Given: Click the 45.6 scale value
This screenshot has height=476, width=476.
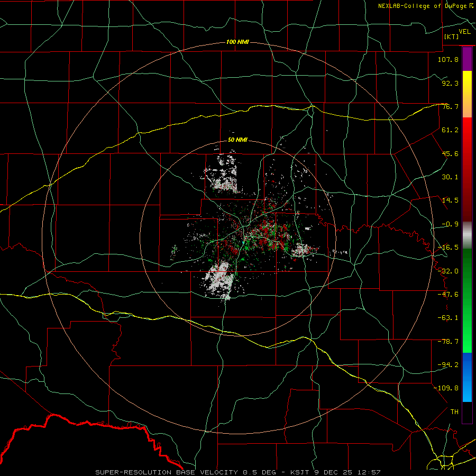Looking at the screenshot, I should pos(450,153).
